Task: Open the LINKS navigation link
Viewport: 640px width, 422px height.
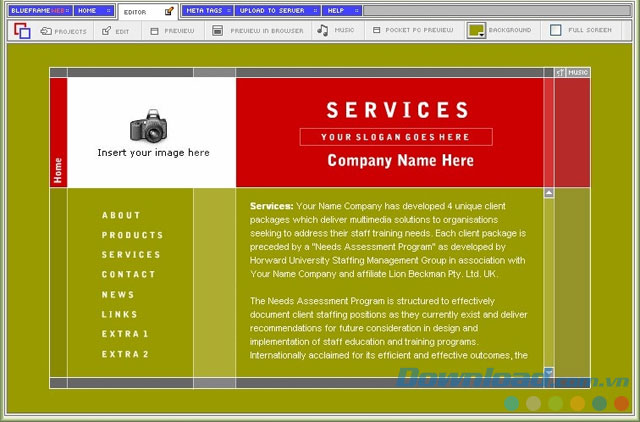Action: tap(120, 314)
